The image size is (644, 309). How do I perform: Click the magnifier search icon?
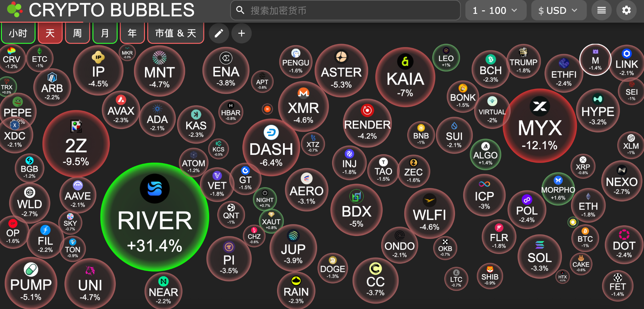click(240, 10)
